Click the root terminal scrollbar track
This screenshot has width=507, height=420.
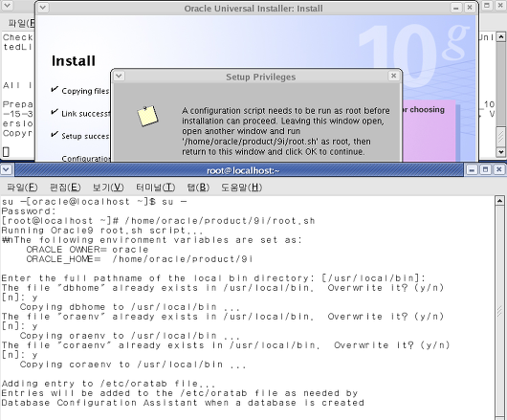pyautogui.click(x=499, y=312)
